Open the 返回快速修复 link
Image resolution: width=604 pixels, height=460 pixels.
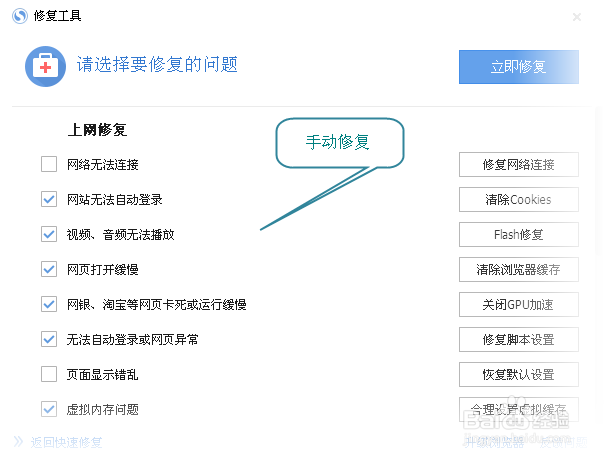(x=66, y=442)
